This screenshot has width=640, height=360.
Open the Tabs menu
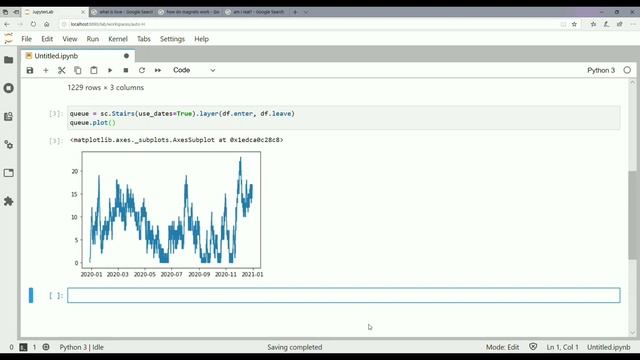pos(144,39)
